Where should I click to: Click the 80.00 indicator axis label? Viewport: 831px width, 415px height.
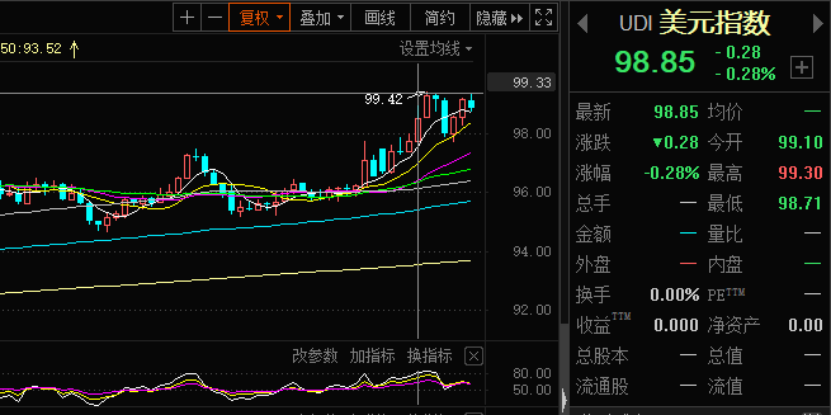[532, 373]
